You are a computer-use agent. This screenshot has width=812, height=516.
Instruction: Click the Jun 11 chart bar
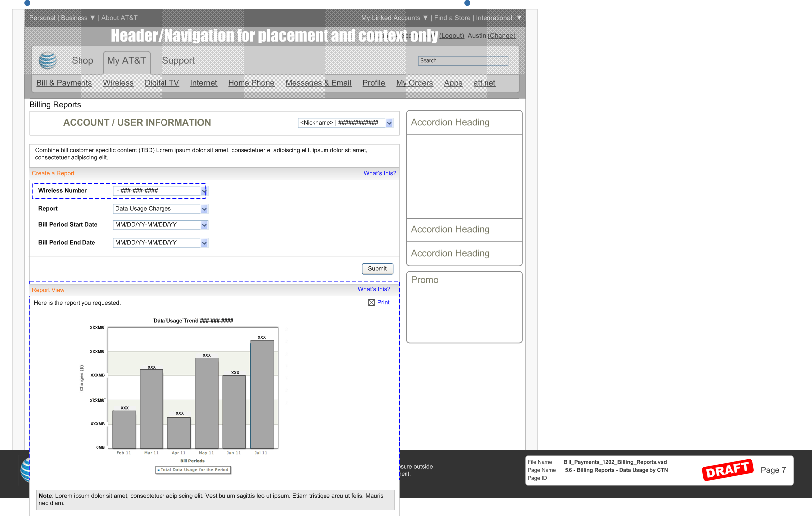(x=234, y=412)
